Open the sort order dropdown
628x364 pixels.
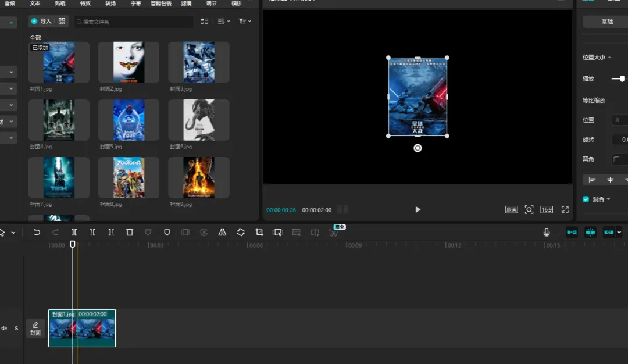click(224, 21)
